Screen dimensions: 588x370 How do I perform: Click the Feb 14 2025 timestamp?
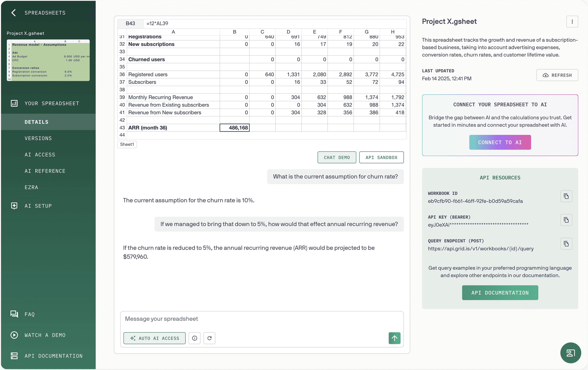click(447, 78)
